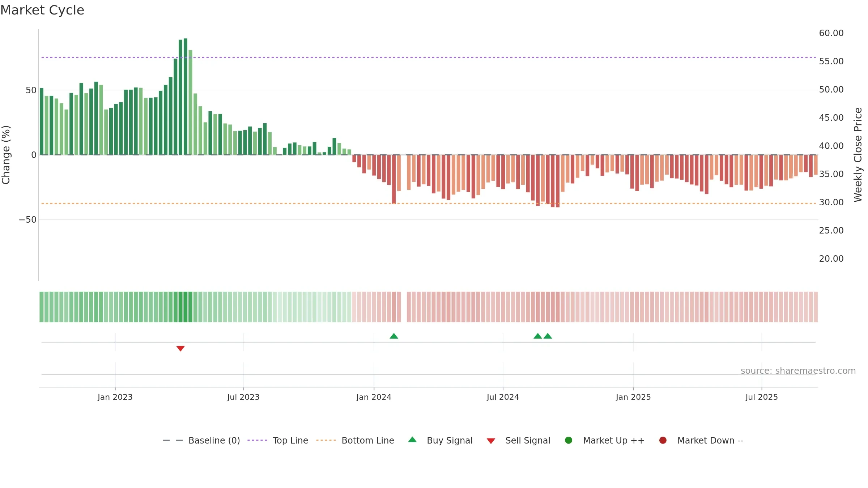Click the Jan 2024 axis label
Image resolution: width=868 pixels, height=488 pixels.
click(374, 397)
